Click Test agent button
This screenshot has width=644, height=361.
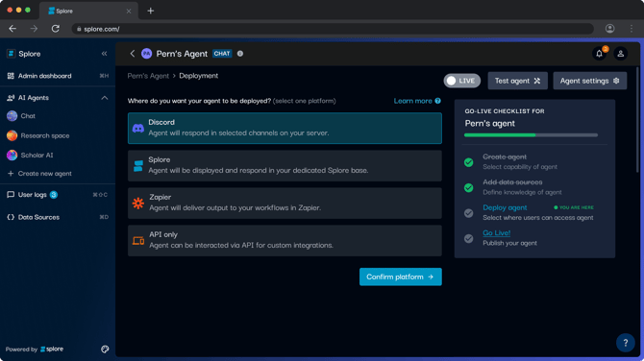[517, 81]
